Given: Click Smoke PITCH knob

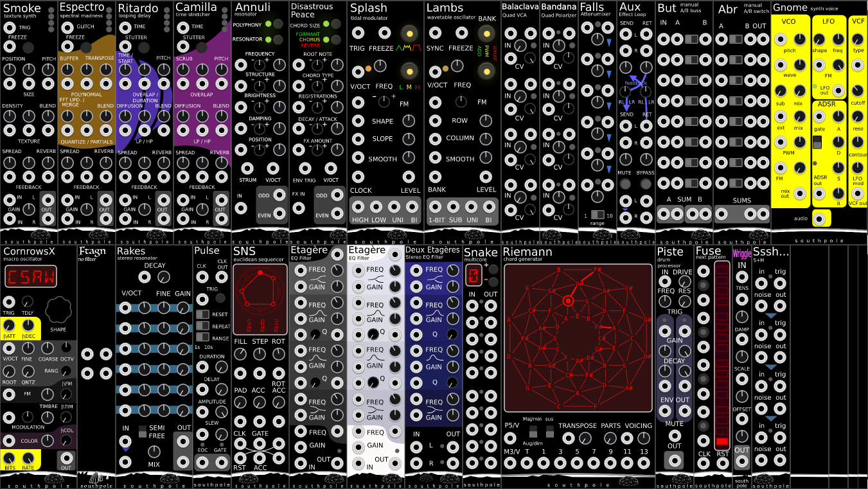Looking at the screenshot, I should (x=48, y=71).
